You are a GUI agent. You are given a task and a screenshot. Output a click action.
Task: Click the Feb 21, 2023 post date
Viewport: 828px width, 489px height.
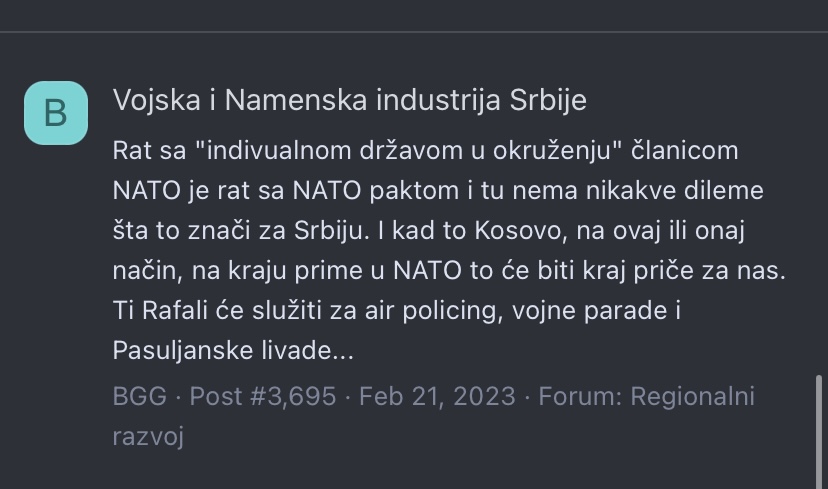[437, 397]
